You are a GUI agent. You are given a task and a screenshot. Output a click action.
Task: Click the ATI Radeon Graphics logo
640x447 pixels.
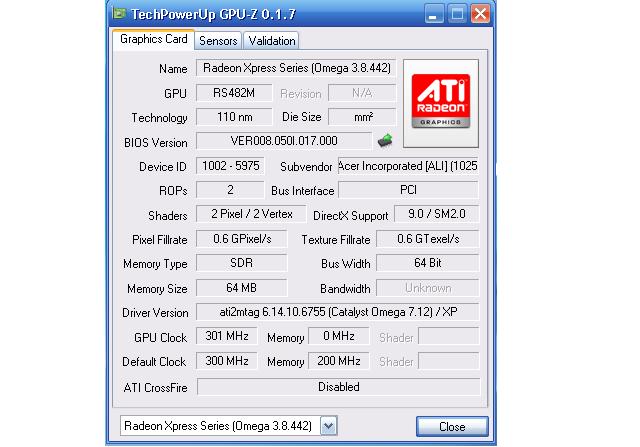click(440, 103)
